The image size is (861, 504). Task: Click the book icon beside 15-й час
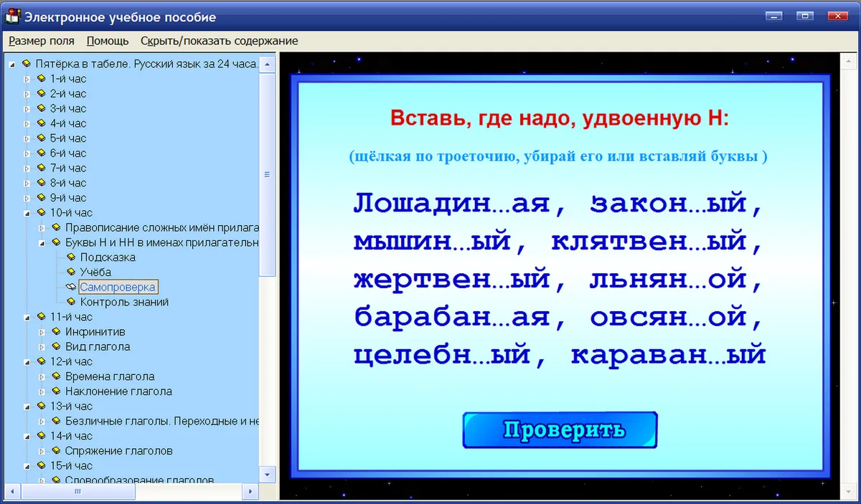pos(41,466)
